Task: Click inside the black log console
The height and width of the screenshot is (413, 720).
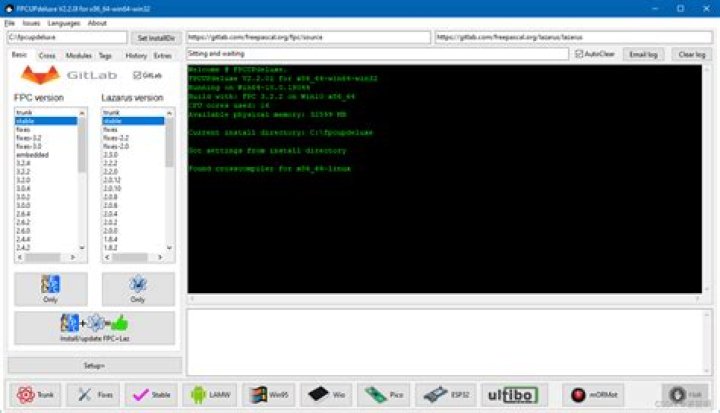Action: pos(444,179)
